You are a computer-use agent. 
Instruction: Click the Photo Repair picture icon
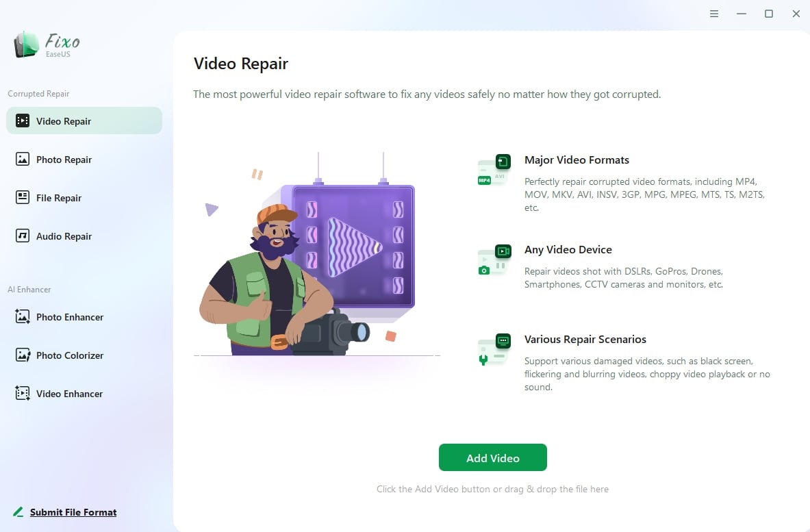[x=22, y=159]
